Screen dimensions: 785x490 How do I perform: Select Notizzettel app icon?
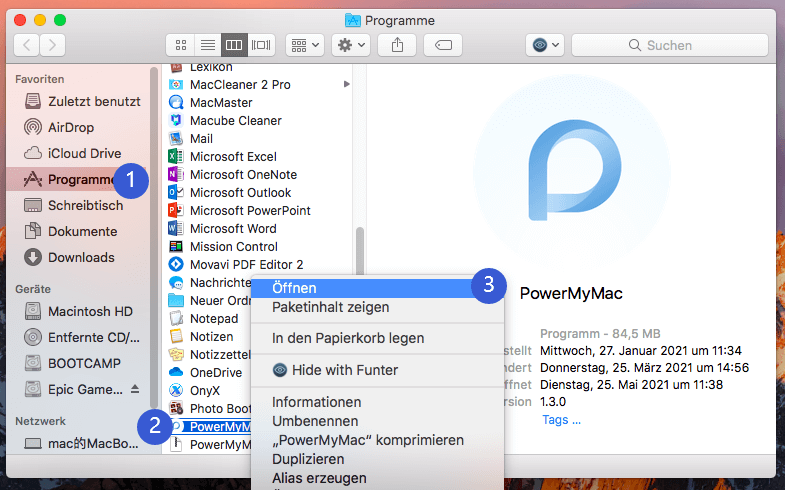[176, 355]
